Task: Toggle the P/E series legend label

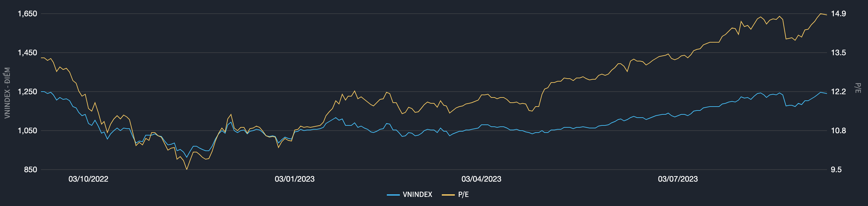Action: point(463,195)
